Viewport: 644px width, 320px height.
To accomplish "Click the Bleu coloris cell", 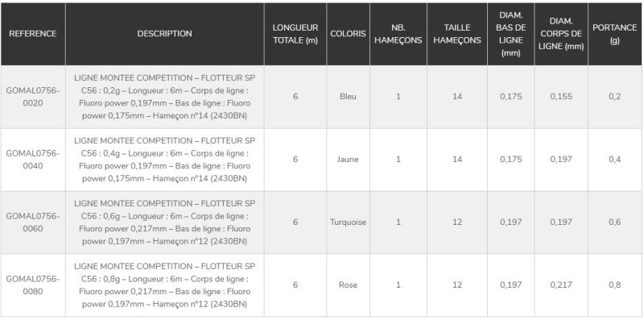I will [349, 97].
